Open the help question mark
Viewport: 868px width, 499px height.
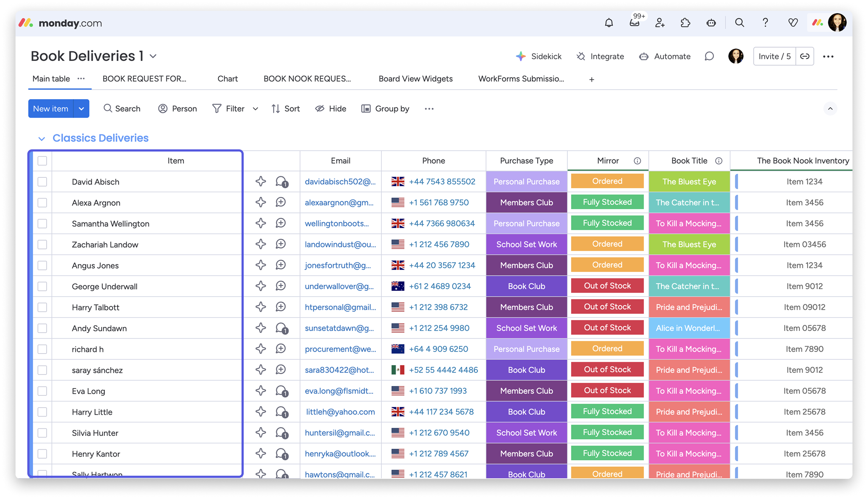coord(765,23)
